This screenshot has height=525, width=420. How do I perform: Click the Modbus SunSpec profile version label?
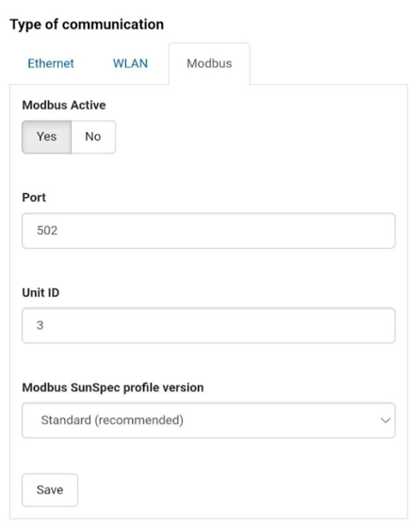coord(113,387)
